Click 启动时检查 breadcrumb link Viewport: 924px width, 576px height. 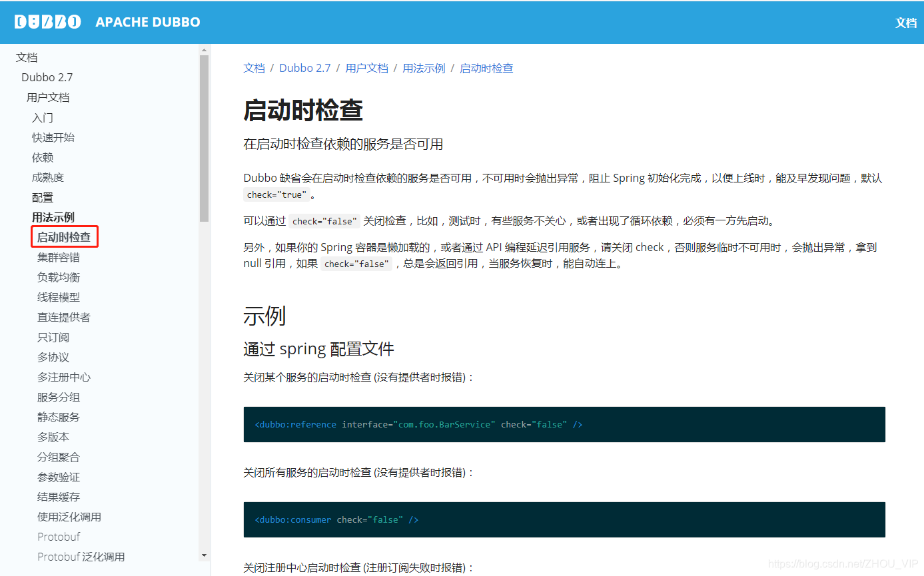tap(486, 68)
